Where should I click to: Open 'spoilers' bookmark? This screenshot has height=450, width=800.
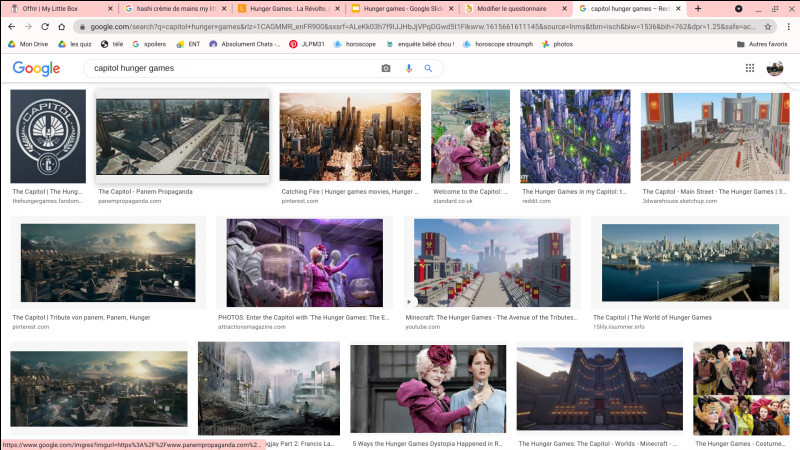click(x=149, y=44)
